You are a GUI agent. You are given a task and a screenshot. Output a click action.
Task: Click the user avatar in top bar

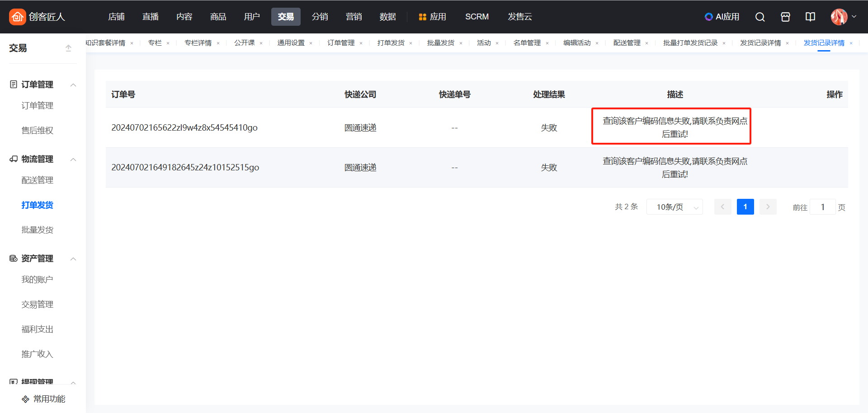(x=839, y=17)
